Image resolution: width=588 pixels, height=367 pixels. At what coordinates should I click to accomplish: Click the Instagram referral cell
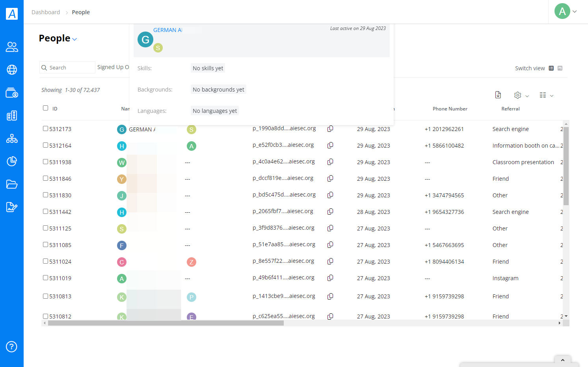pyautogui.click(x=505, y=278)
